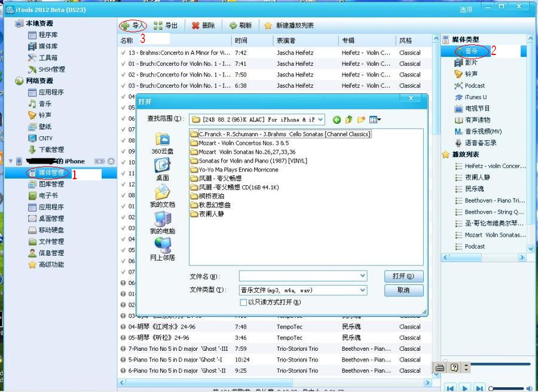Open the 查找范围 folder location dropdown
The height and width of the screenshot is (392, 538).
(320, 120)
